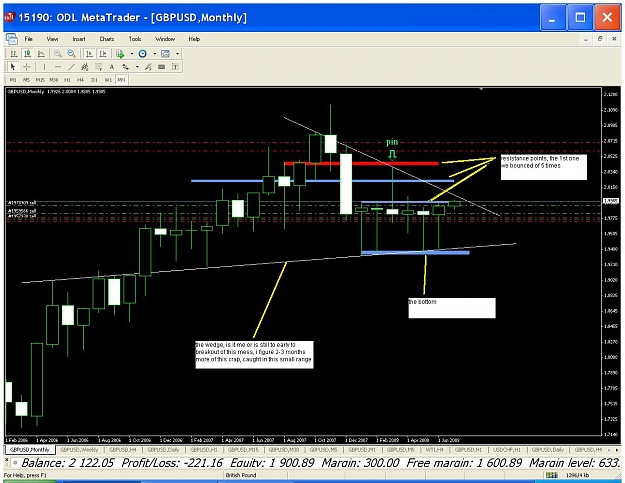Select the horizontal line tool

coord(58,67)
